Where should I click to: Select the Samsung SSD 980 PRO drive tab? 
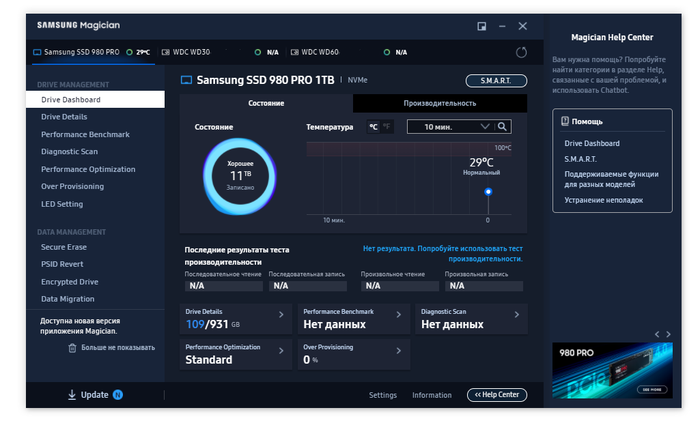93,52
